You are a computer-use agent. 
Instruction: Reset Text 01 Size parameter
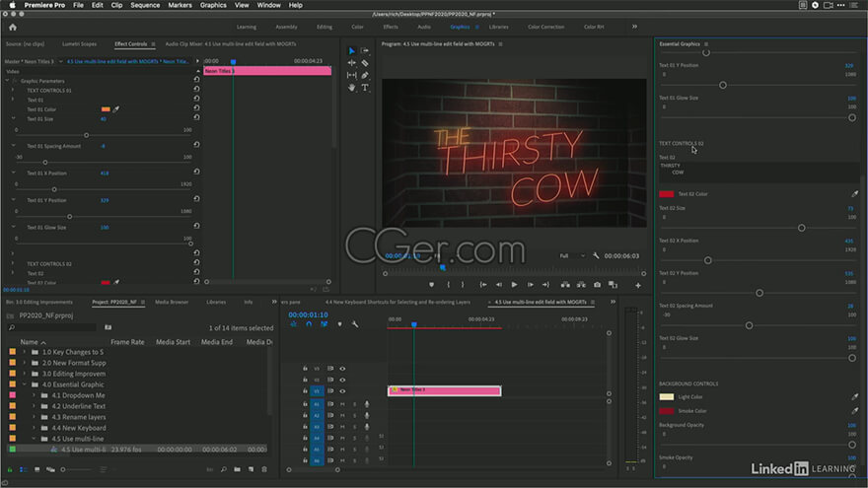(196, 117)
